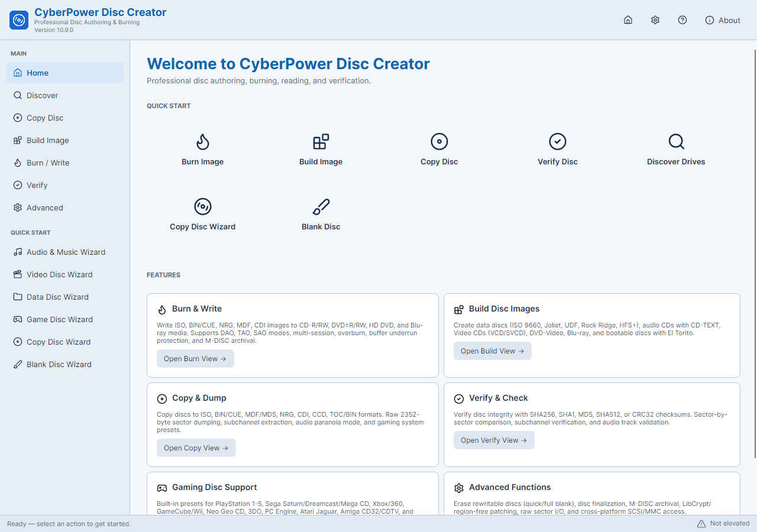The image size is (757, 532).
Task: Open the About button in header
Action: point(723,20)
